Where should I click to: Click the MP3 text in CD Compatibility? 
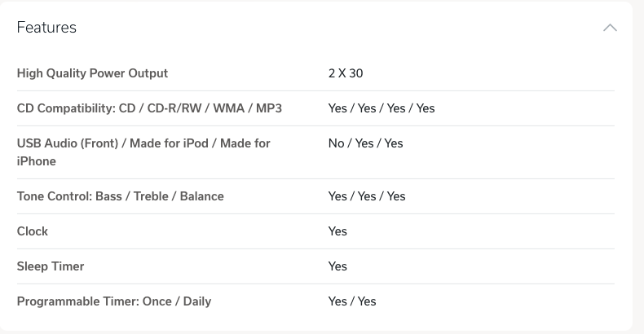click(269, 108)
